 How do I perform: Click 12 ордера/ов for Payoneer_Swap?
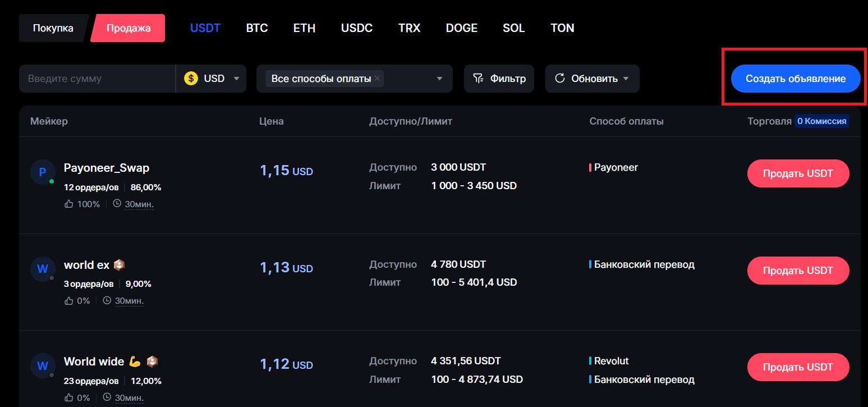point(91,188)
